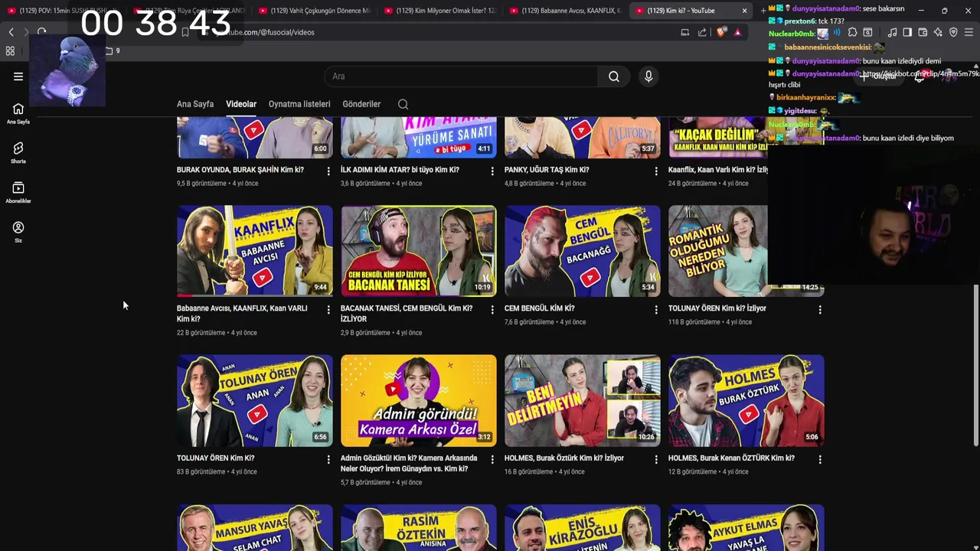
Task: Open the channel Ana Sayfa tab
Action: tap(195, 104)
